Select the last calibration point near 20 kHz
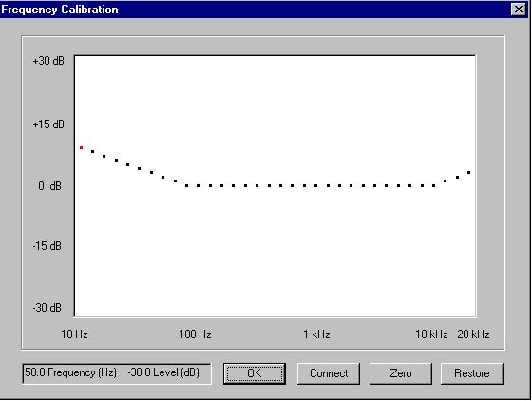Screen dimensions: 532x401 (x=469, y=173)
